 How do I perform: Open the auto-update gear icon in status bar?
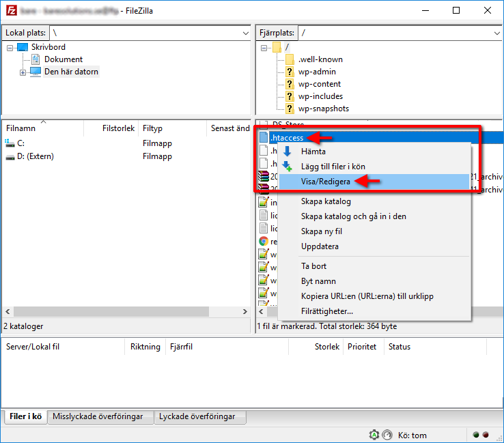click(374, 435)
